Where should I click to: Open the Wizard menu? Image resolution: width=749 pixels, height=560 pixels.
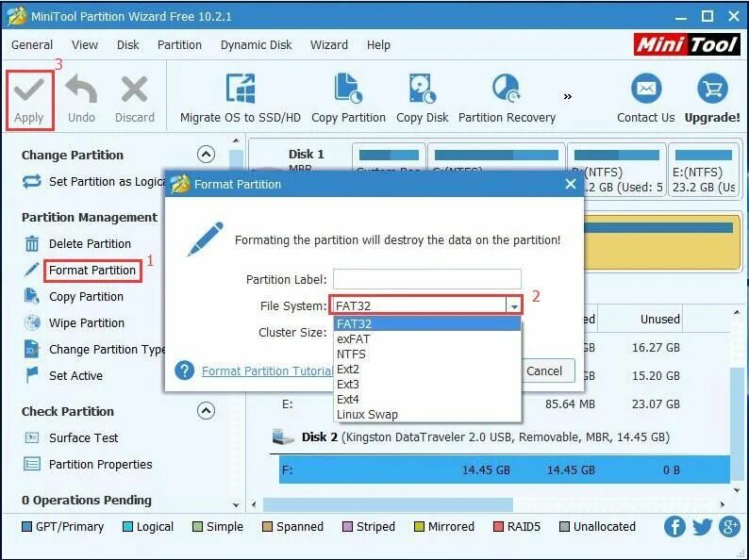(329, 45)
